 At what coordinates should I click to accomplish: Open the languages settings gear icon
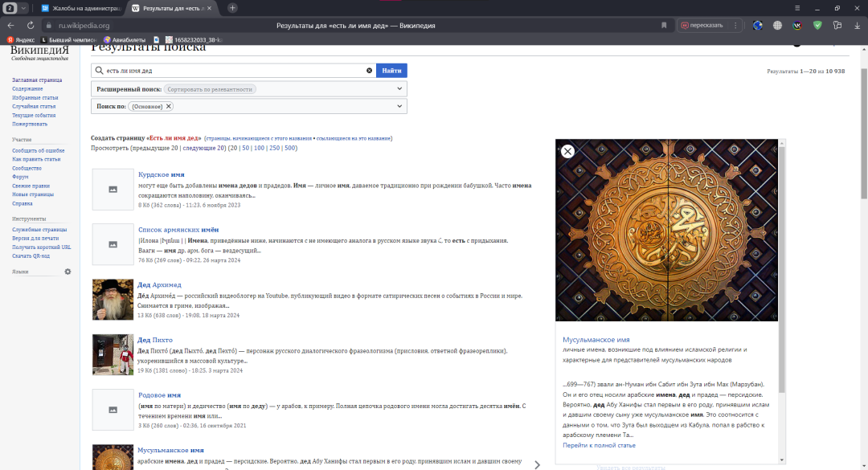68,272
